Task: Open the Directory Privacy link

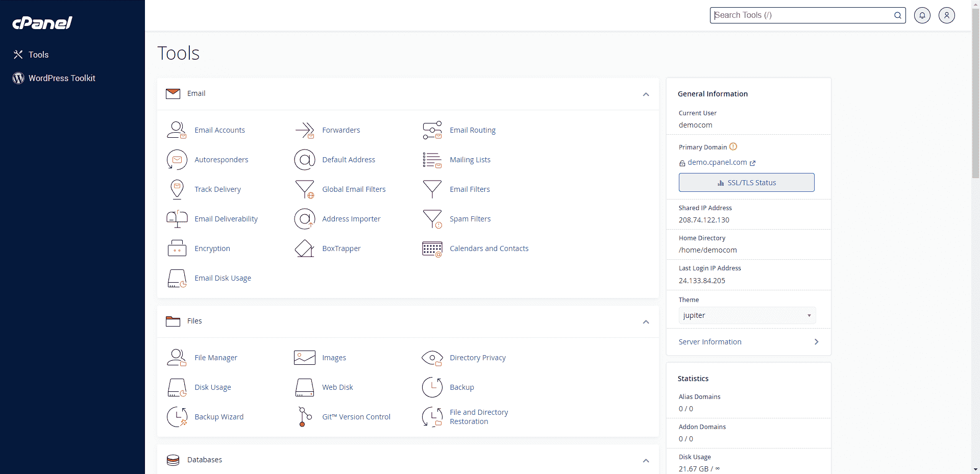Action: pyautogui.click(x=478, y=358)
